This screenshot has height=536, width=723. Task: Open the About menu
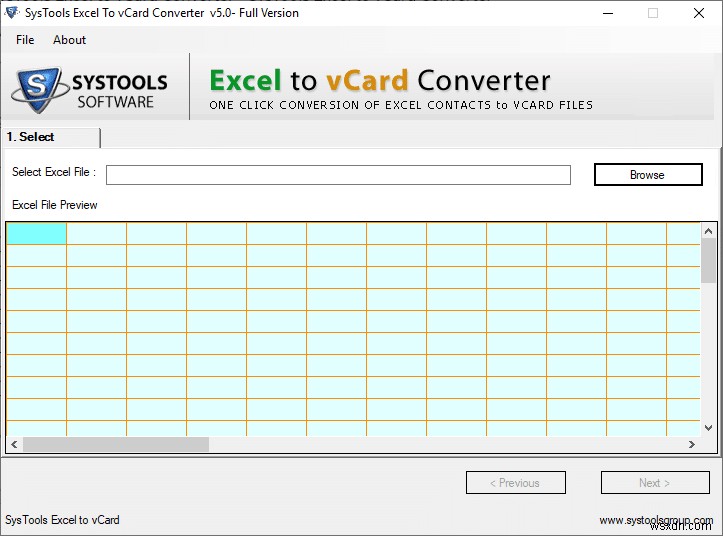[69, 40]
